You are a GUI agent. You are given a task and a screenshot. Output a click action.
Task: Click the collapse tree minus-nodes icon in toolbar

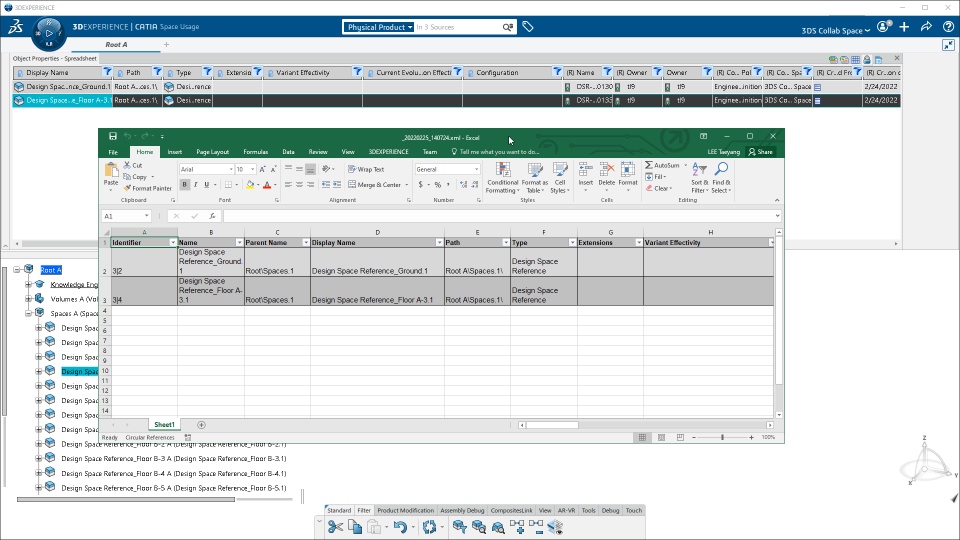[536, 527]
